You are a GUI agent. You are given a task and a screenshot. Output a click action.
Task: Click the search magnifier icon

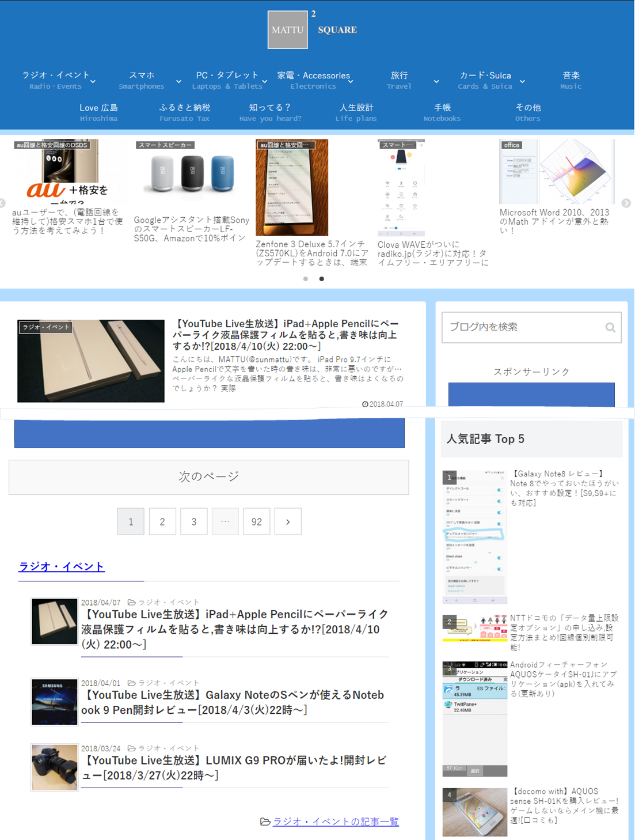click(x=610, y=328)
